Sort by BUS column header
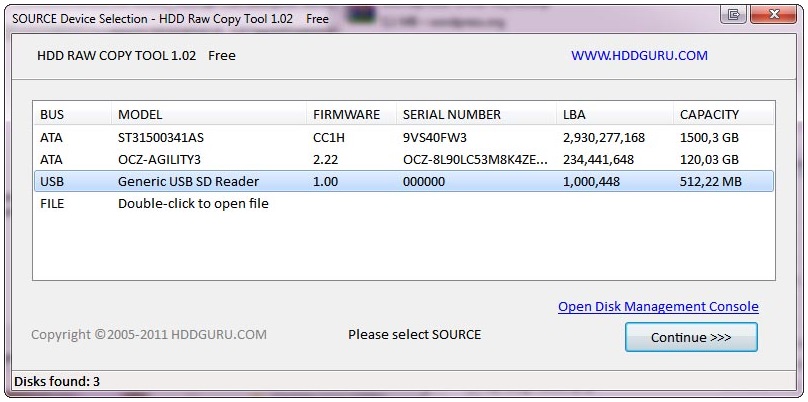This screenshot has width=808, height=402. (73, 114)
